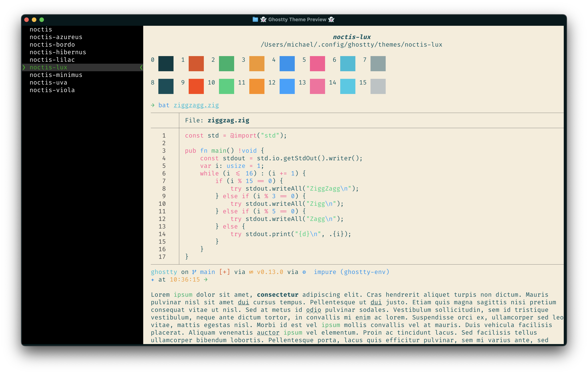Image resolution: width=588 pixels, height=374 pixels.
Task: Click the nix snowflake icon before impure
Action: coord(304,272)
